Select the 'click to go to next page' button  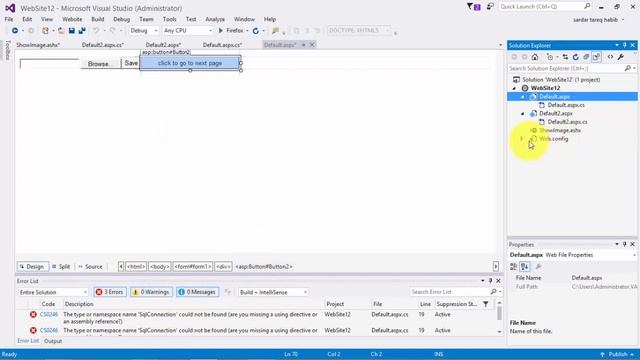click(x=190, y=63)
